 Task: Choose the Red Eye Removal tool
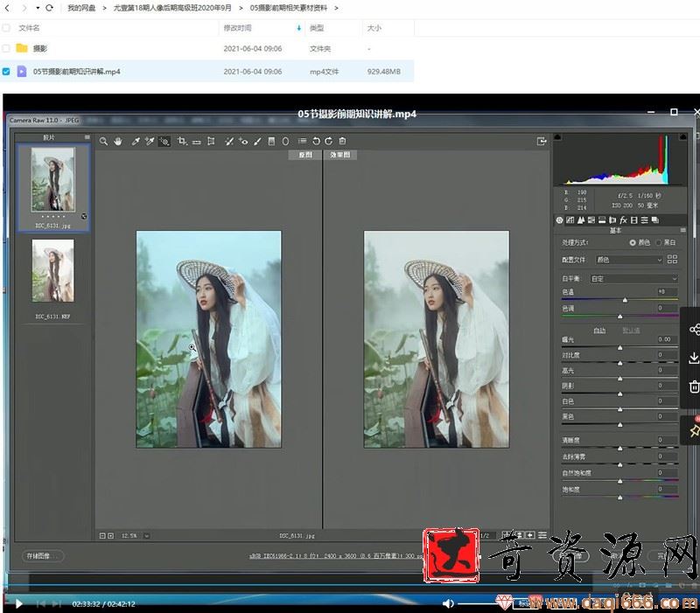pyautogui.click(x=243, y=142)
